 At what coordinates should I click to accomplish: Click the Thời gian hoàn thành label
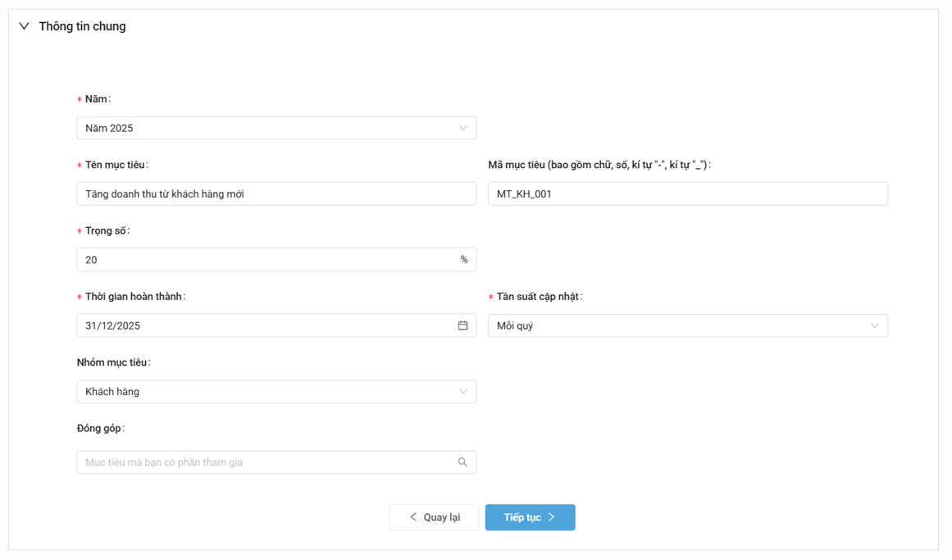point(134,297)
